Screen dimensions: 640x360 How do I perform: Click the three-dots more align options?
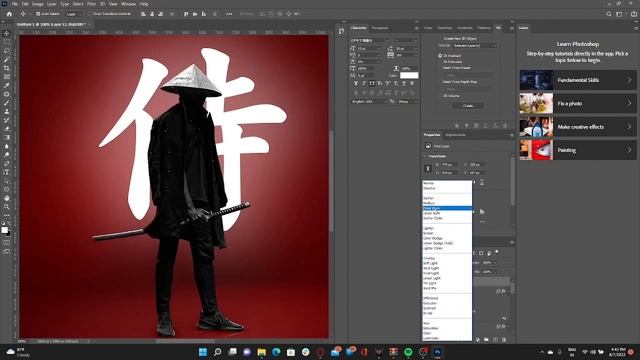pyautogui.click(x=229, y=14)
